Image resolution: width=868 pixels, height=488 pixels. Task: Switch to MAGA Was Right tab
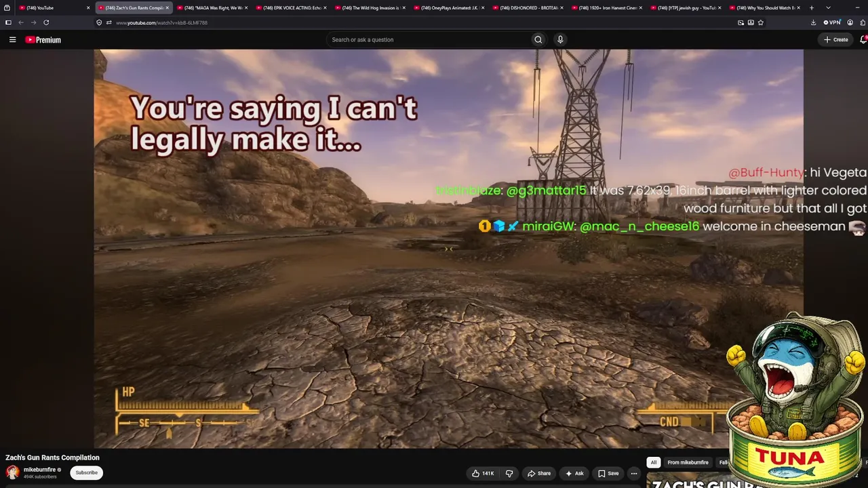[x=212, y=7]
